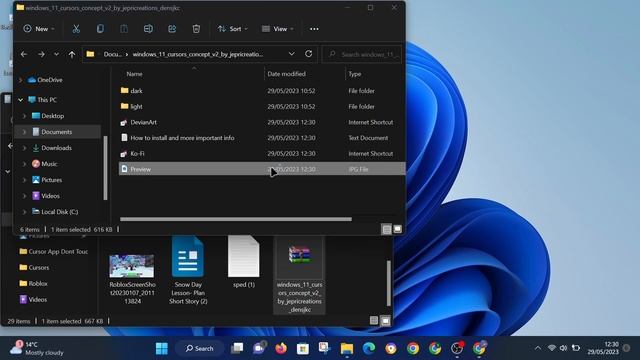
Task: Open File Explorer taskbar icon
Action: pos(347,348)
